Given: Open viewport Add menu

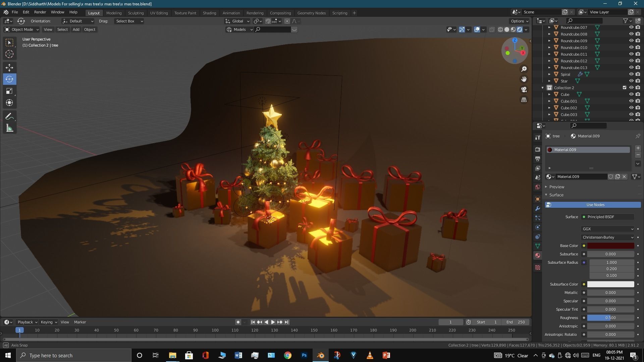Looking at the screenshot, I should [x=76, y=29].
